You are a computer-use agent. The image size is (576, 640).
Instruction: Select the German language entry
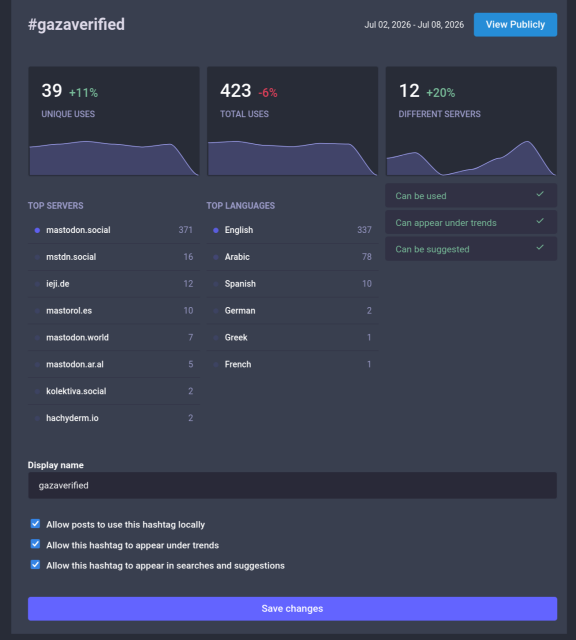pyautogui.click(x=292, y=311)
